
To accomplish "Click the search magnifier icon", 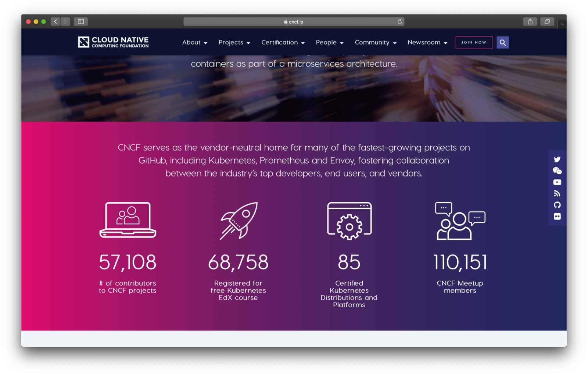I will tap(502, 42).
